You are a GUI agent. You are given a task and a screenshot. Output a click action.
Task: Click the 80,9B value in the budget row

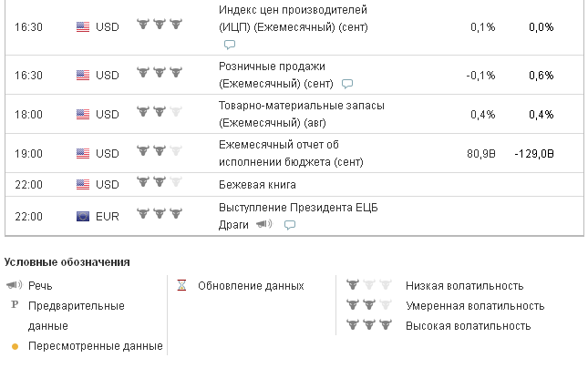[x=480, y=153]
